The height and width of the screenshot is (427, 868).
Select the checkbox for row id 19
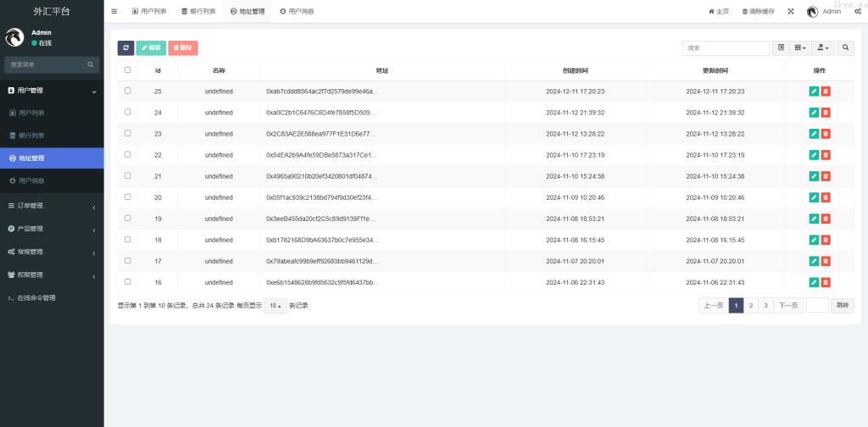128,218
